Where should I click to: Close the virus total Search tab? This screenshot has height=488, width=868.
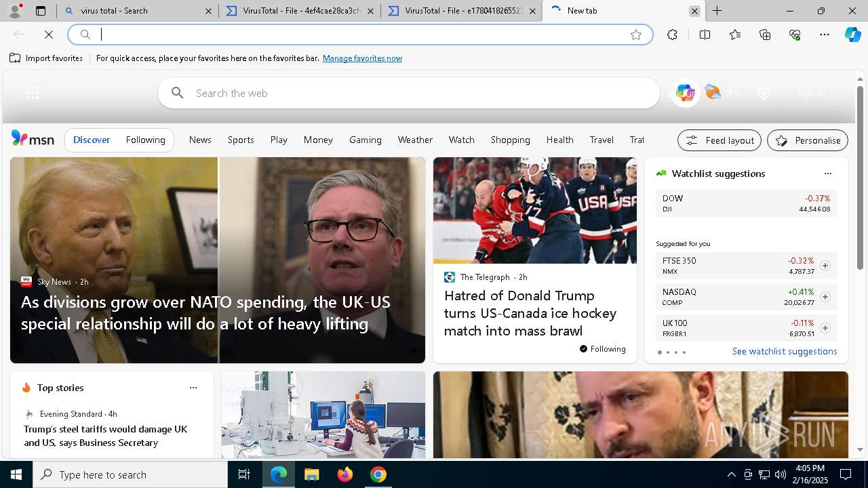(x=208, y=11)
